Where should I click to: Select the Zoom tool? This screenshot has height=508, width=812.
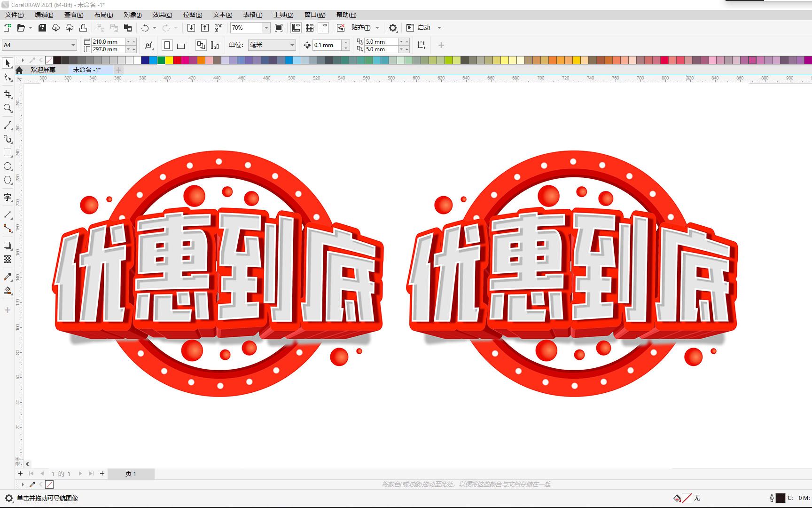8,108
